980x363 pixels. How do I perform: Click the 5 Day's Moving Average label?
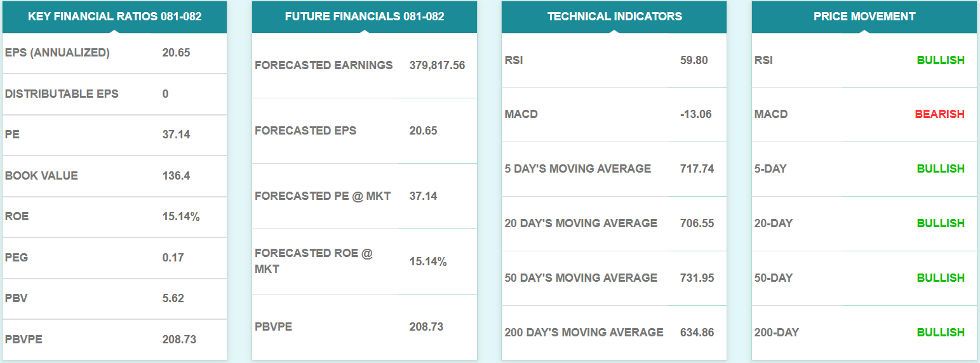[x=577, y=169]
